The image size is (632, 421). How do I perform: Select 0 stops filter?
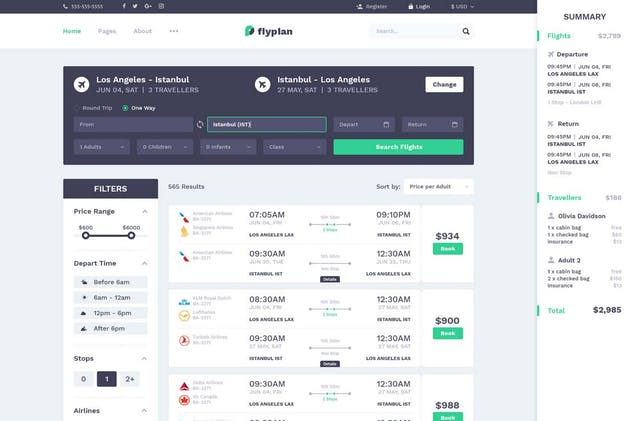83,379
